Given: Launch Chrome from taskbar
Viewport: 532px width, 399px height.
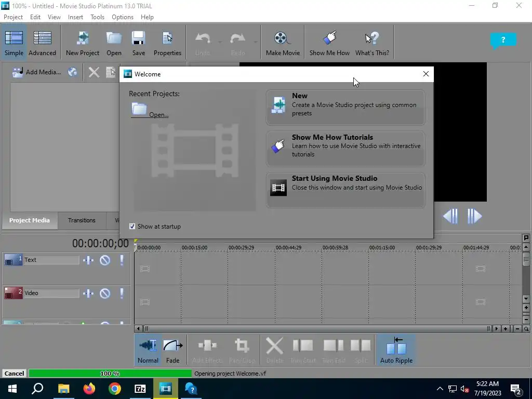Looking at the screenshot, I should coord(115,389).
